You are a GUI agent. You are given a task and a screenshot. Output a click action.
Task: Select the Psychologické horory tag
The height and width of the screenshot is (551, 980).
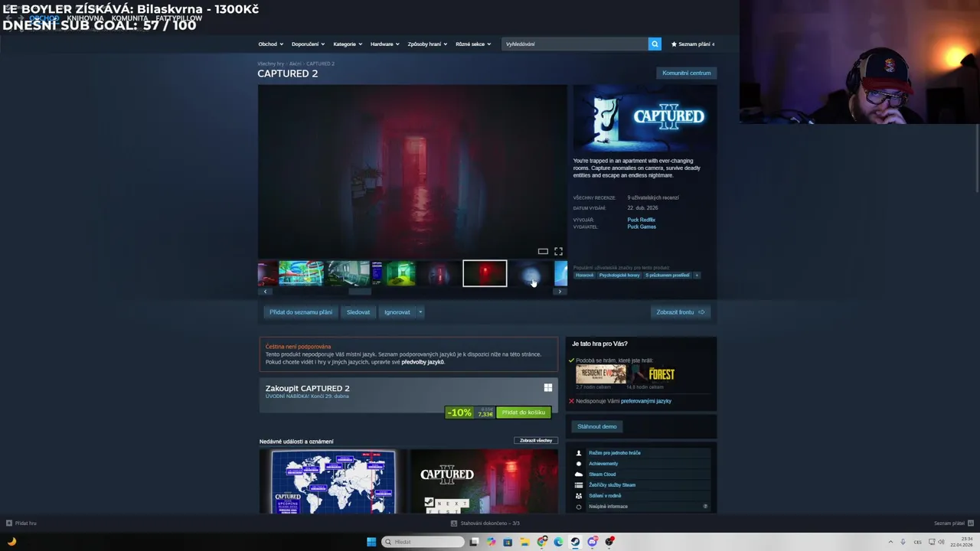point(619,275)
